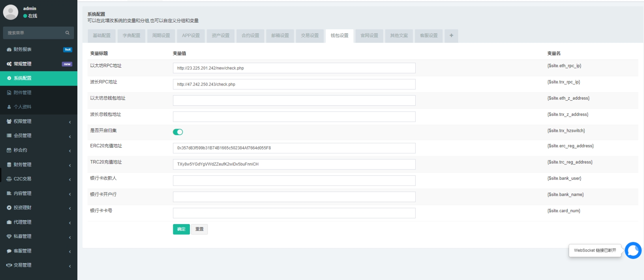Switch to the 基础配置 tab
Screen dimensions: 644x280
click(x=102, y=35)
